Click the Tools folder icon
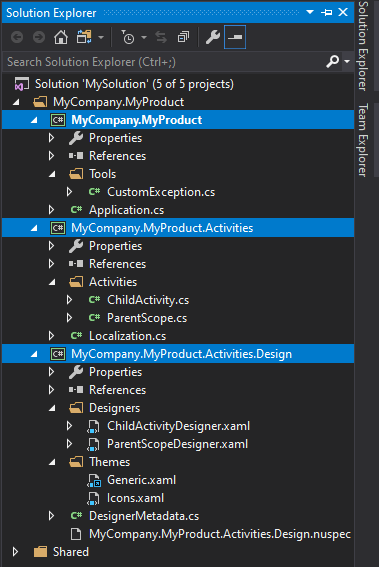379x567 pixels. pos(76,174)
